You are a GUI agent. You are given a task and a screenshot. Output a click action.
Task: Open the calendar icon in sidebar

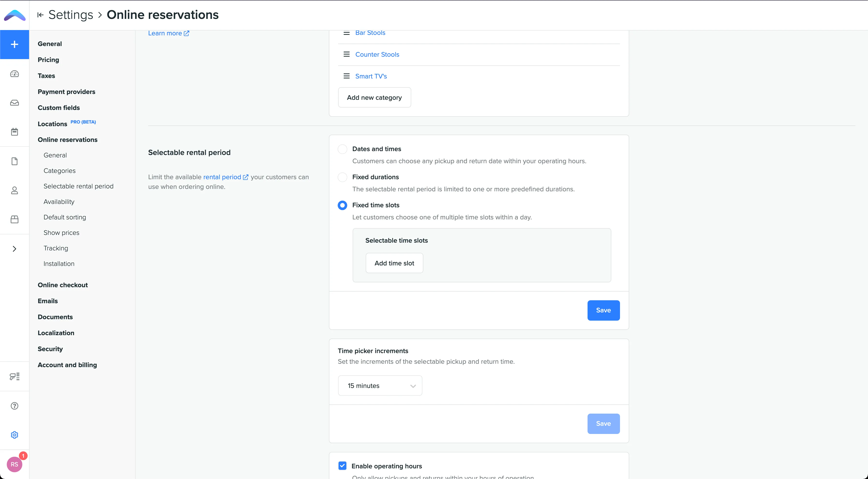click(x=15, y=132)
